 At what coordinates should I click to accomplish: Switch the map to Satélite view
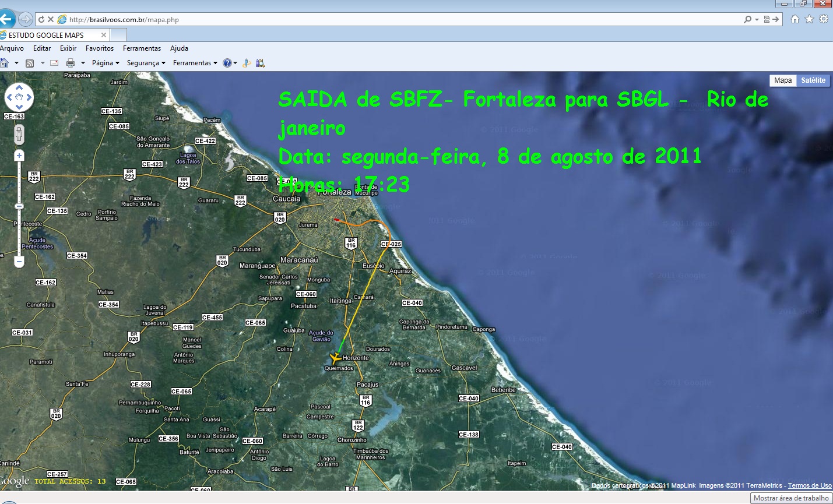pyautogui.click(x=813, y=80)
